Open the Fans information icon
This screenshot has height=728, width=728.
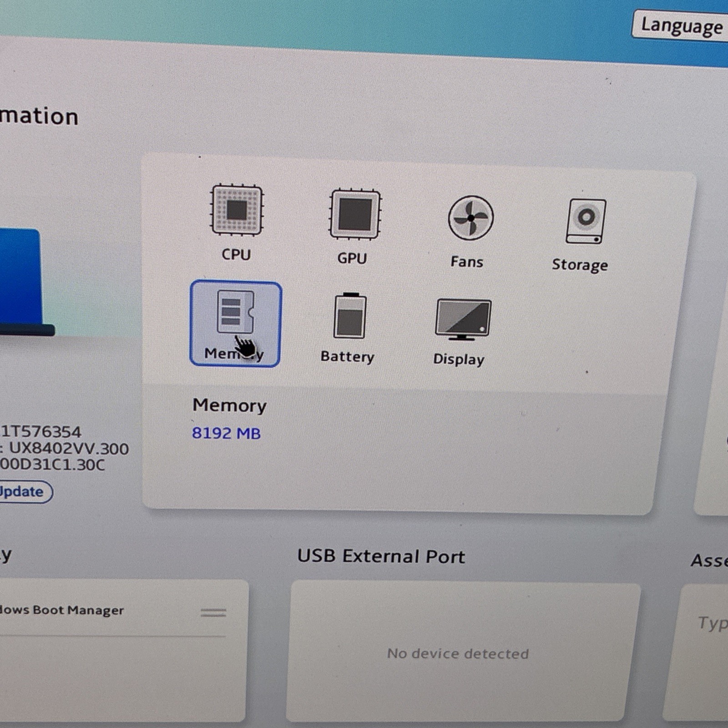[x=471, y=218]
